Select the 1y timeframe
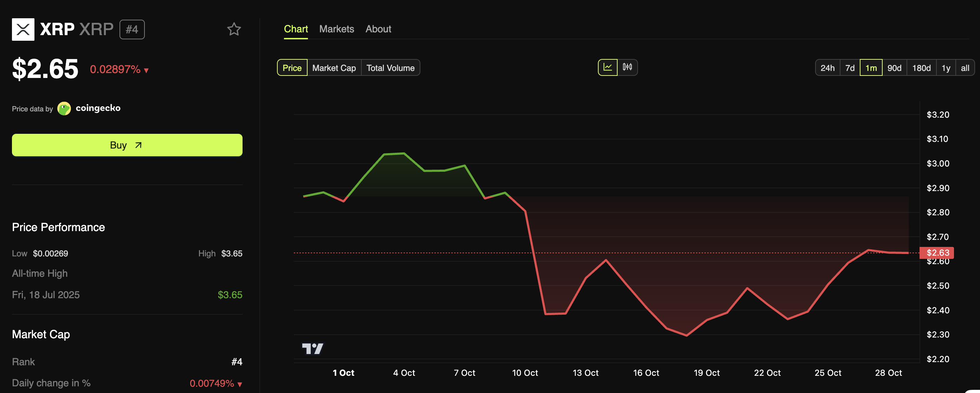This screenshot has width=980, height=393. pos(946,67)
